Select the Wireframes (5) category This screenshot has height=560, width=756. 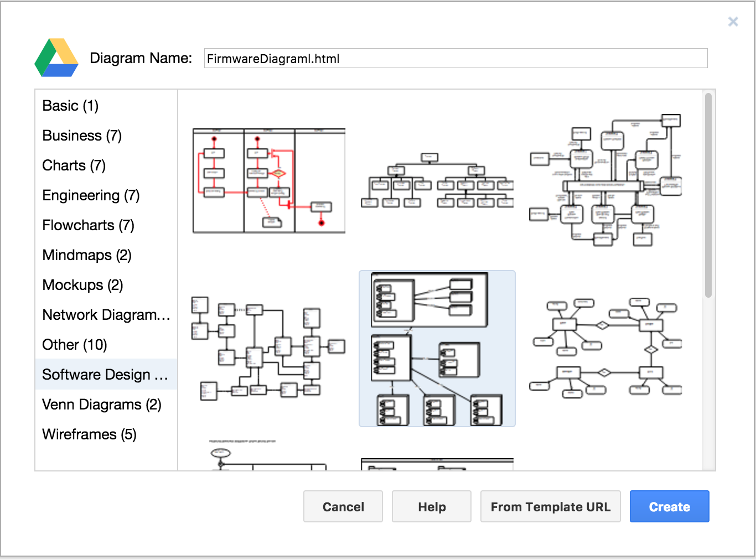pos(89,434)
